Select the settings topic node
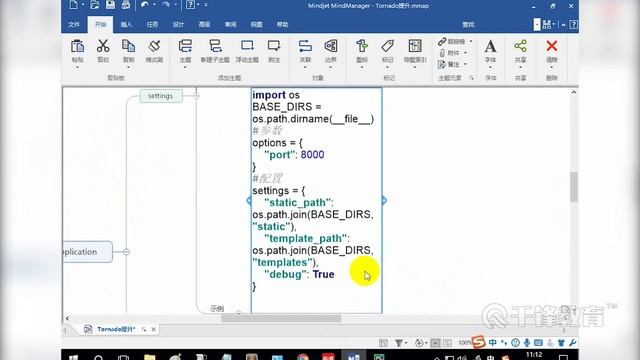This screenshot has width=640, height=360. pyautogui.click(x=161, y=96)
